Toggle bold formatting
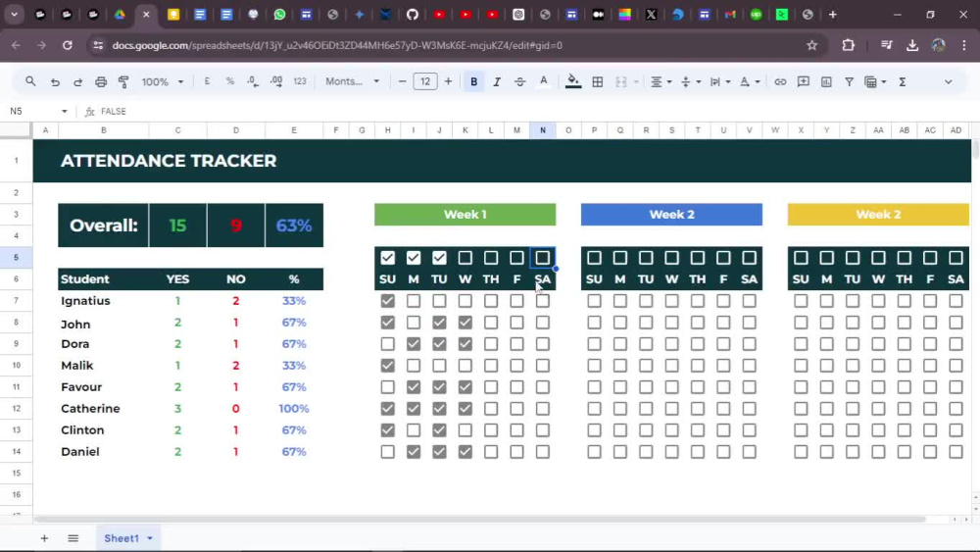 pyautogui.click(x=473, y=82)
